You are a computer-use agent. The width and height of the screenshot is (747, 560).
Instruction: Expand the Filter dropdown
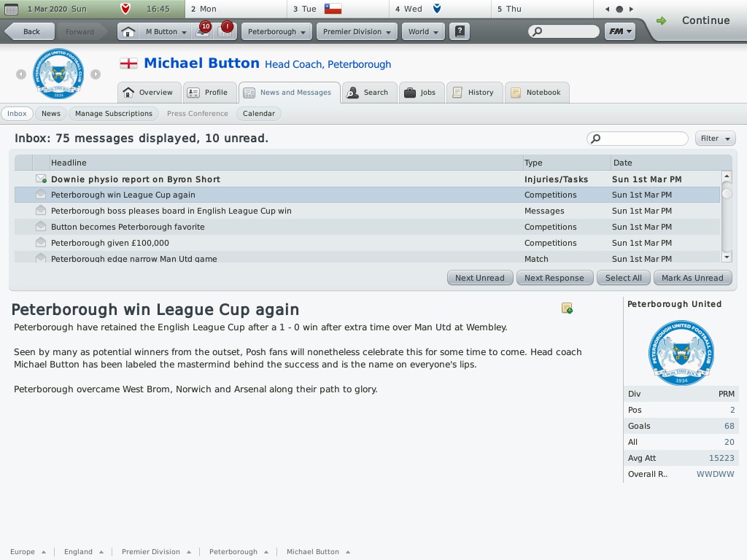tap(715, 139)
